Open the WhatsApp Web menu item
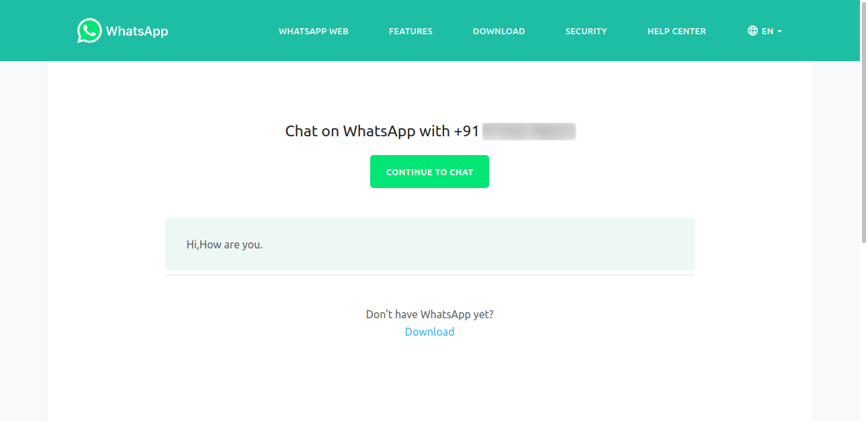The width and height of the screenshot is (868, 421). 314,31
